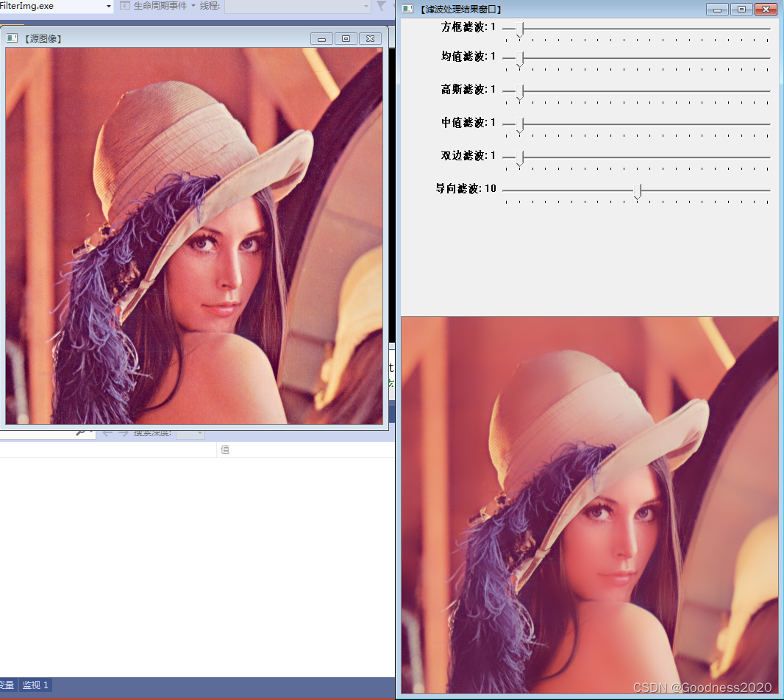
Task: Click the 生命周期事件 toolbar icon
Action: [125, 6]
